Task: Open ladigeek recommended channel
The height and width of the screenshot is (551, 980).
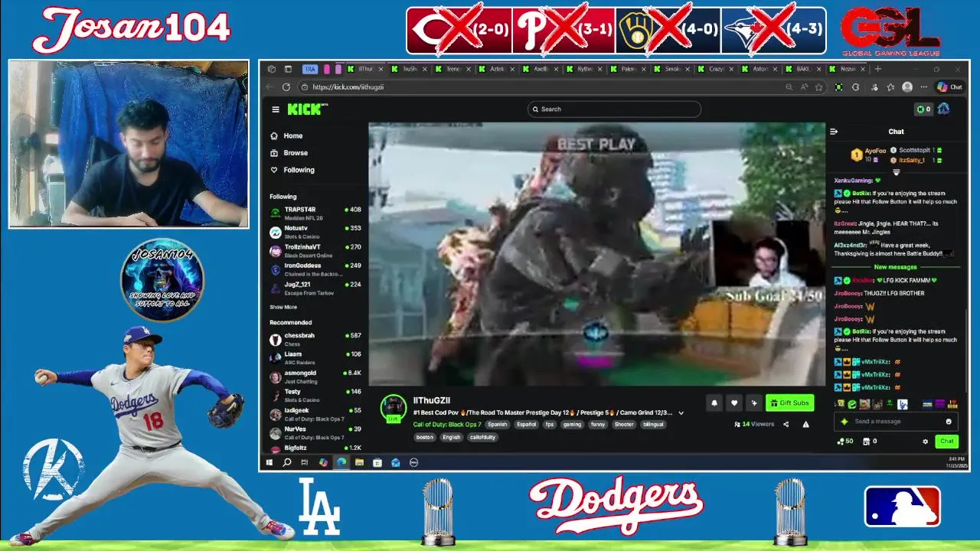Action: (x=315, y=413)
